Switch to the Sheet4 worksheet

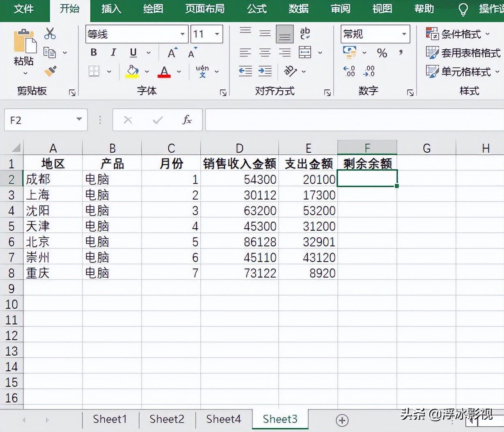[x=223, y=419]
